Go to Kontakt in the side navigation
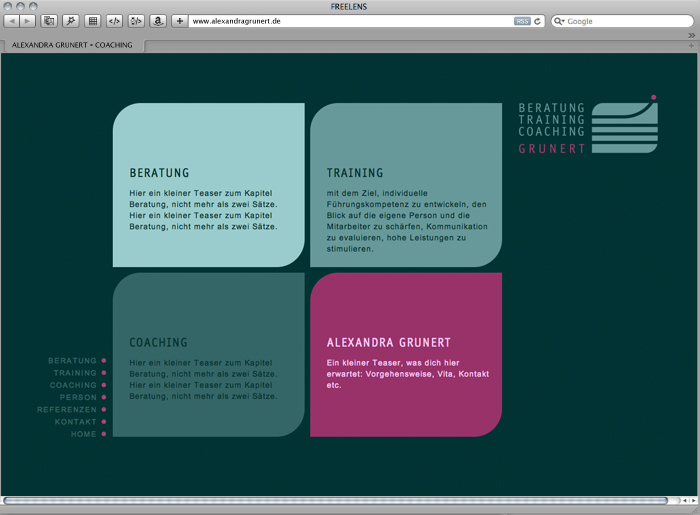This screenshot has height=515, width=700. tap(76, 422)
